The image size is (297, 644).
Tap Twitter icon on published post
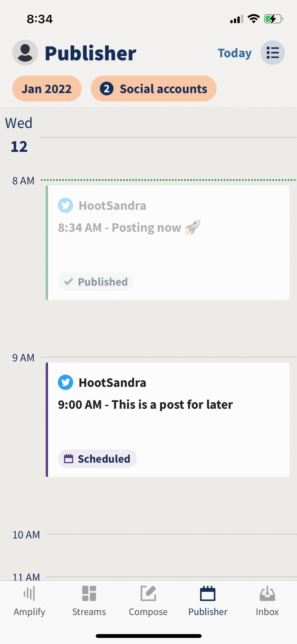coord(66,205)
